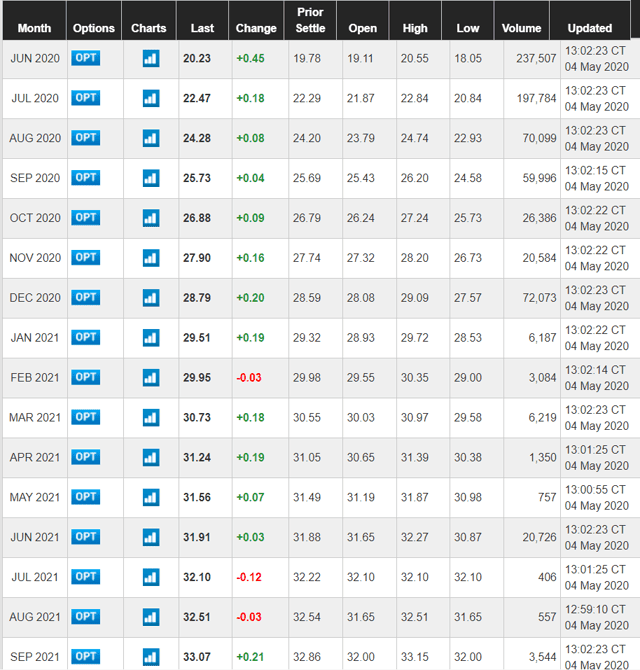
Task: Open the chart icon for JUL 2020
Action: pos(151,98)
